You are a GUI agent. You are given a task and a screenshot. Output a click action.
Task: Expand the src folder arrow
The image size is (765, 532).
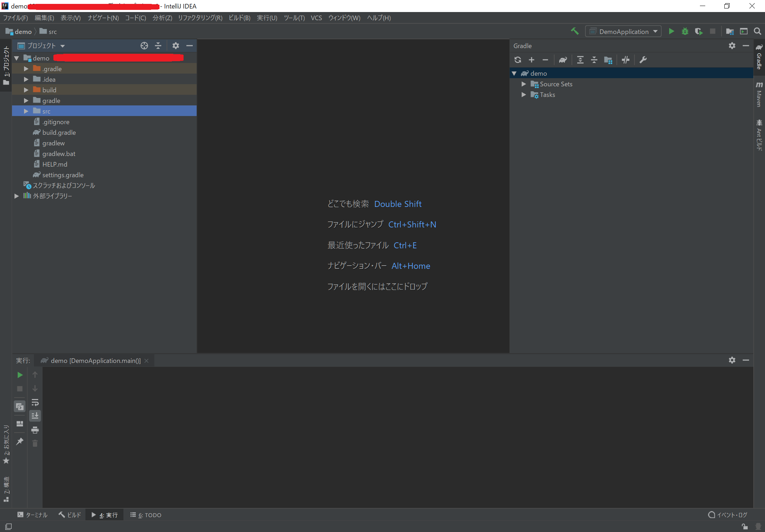(26, 111)
